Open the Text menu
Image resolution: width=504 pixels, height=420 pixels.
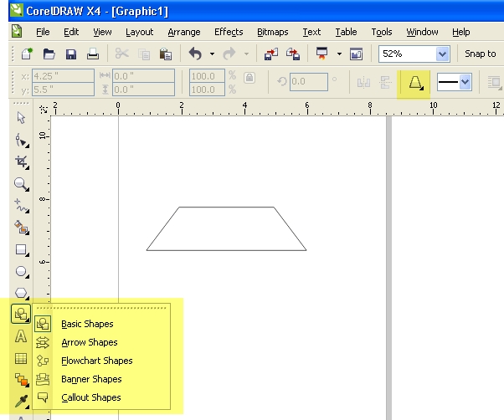coord(311,32)
